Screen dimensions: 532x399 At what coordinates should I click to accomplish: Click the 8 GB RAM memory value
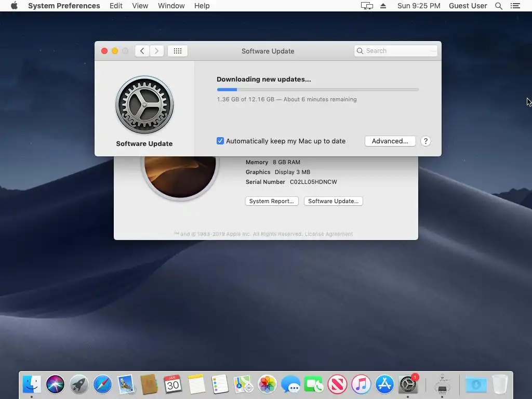tap(286, 162)
